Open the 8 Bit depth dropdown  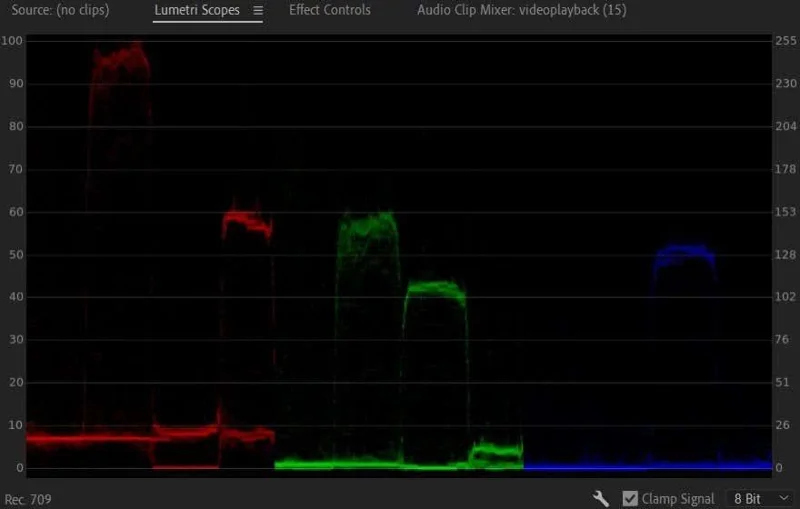click(x=761, y=498)
